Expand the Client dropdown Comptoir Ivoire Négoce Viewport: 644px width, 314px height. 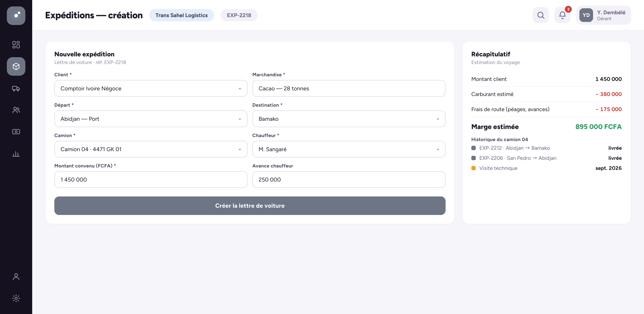coord(151,88)
